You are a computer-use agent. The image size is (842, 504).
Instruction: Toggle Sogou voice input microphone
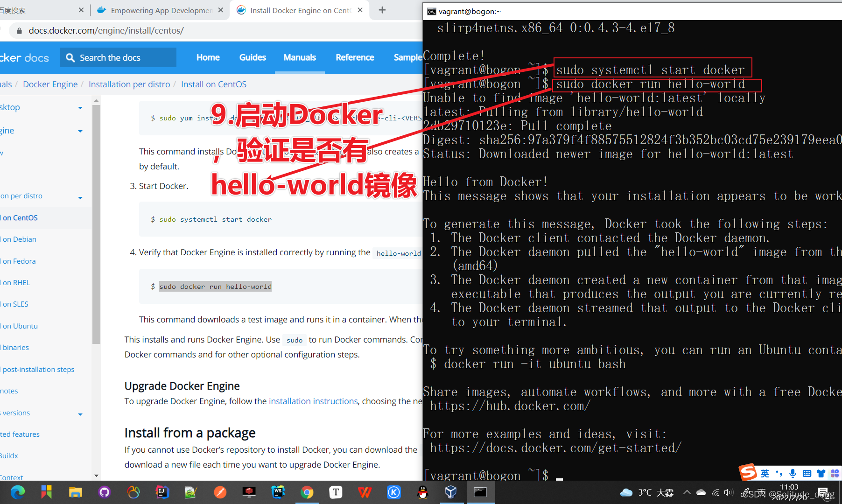point(793,474)
